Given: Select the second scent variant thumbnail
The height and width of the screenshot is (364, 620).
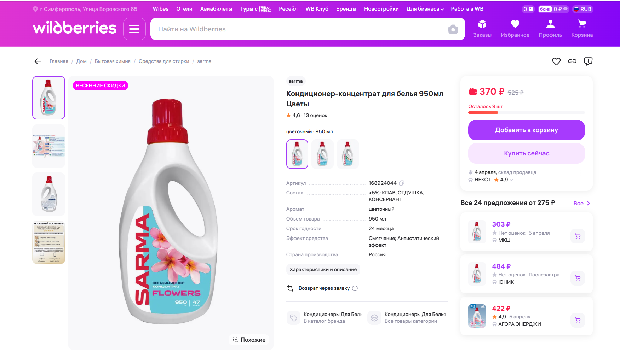Looking at the screenshot, I should (322, 154).
